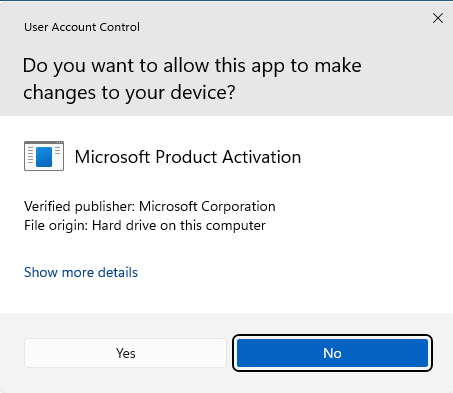Deny changes by choosing No
Screen dimensions: 453x393
tap(332, 353)
